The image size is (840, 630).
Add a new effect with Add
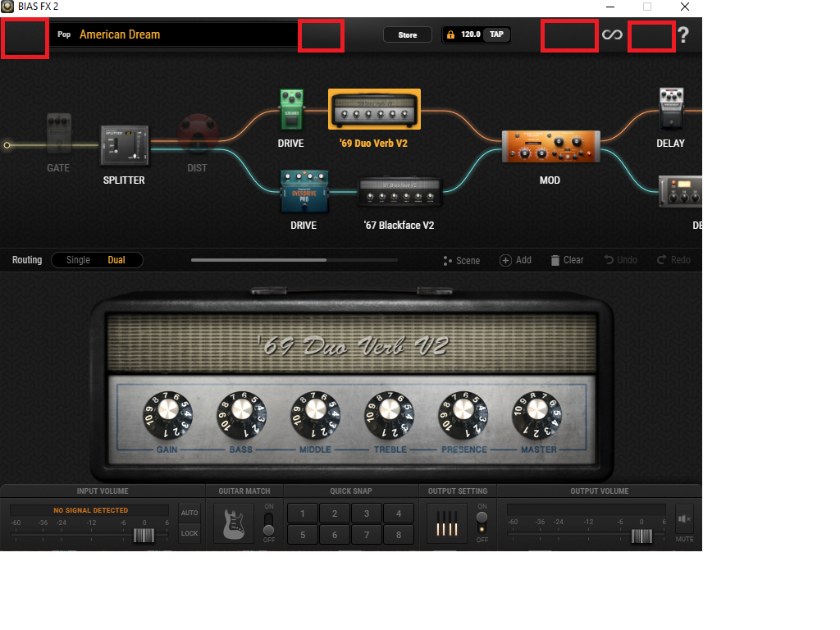[515, 260]
